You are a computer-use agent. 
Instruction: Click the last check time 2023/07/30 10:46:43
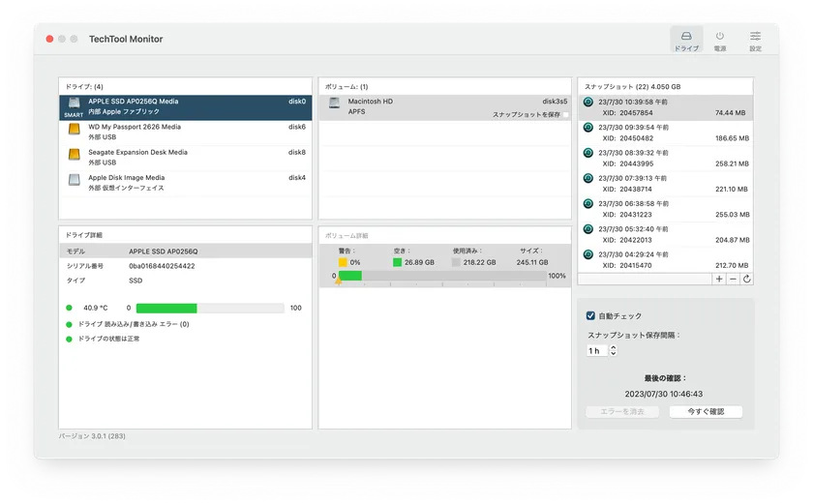664,394
